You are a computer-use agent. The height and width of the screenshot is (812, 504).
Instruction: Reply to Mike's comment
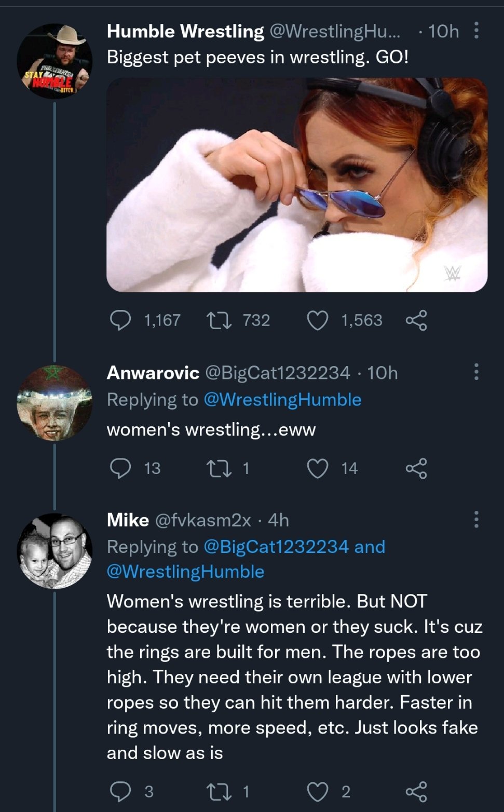[x=120, y=791]
